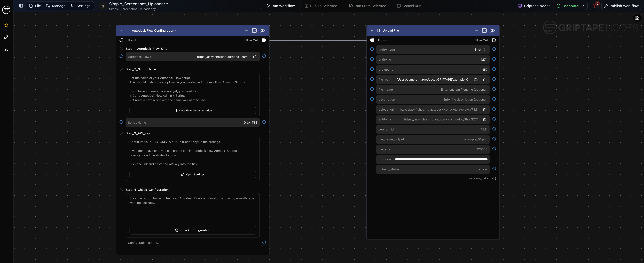Open the puzzle piece icon in sidebar
This screenshot has width=644, height=263.
[6, 37]
